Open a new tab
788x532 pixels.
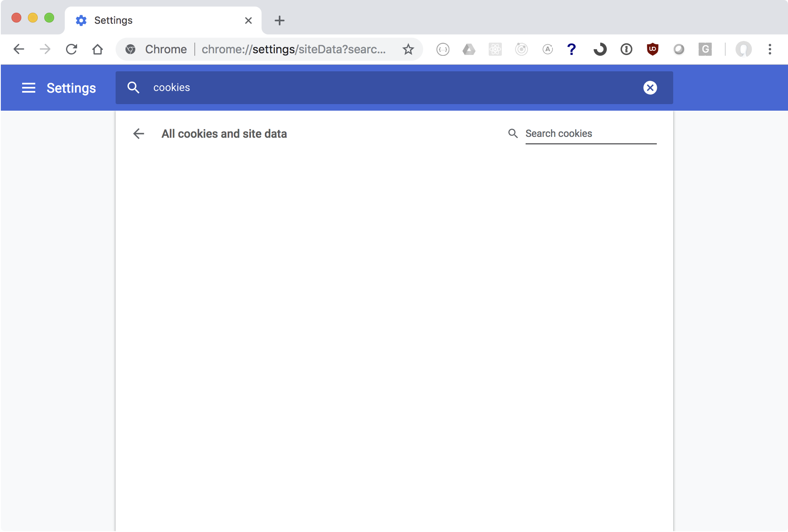click(280, 20)
